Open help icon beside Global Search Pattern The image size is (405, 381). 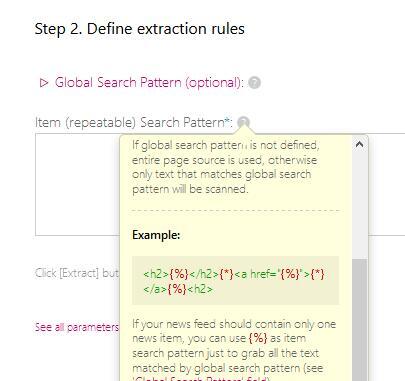[x=254, y=83]
